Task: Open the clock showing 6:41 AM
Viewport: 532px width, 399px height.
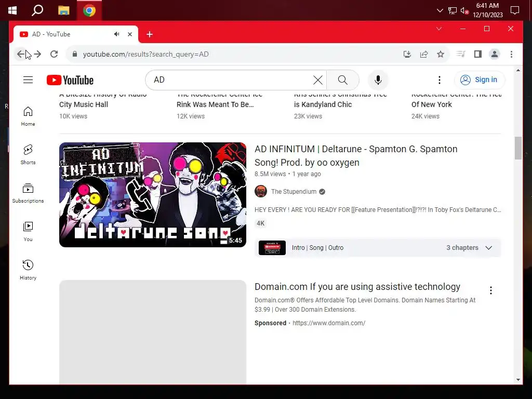Action: coord(487,10)
